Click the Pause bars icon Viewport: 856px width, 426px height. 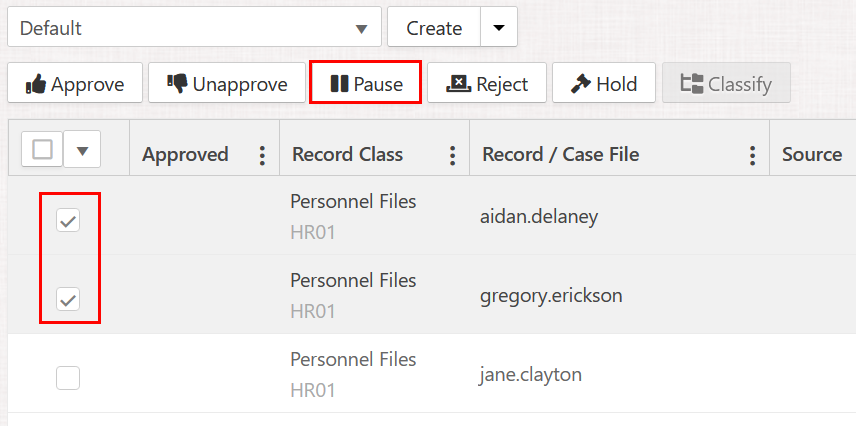[x=338, y=84]
